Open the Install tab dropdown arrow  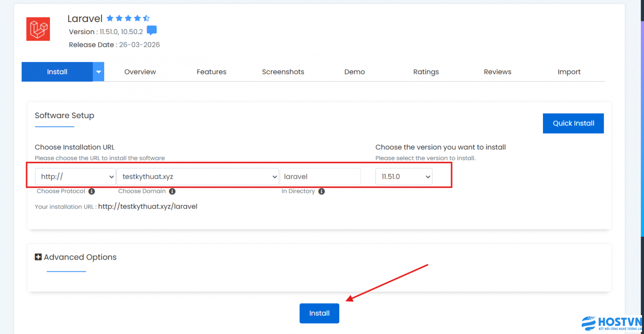(99, 72)
